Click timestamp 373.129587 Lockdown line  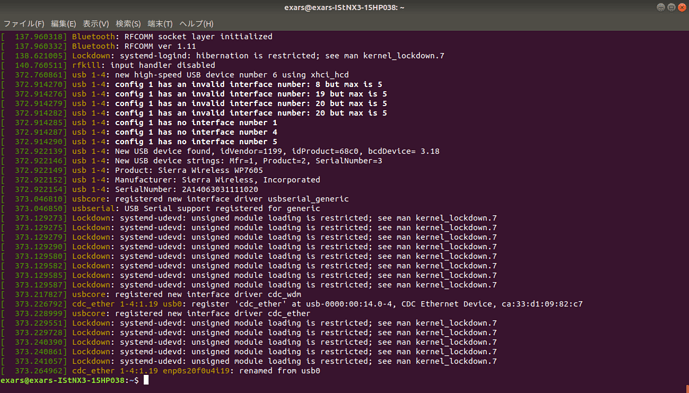click(249, 285)
